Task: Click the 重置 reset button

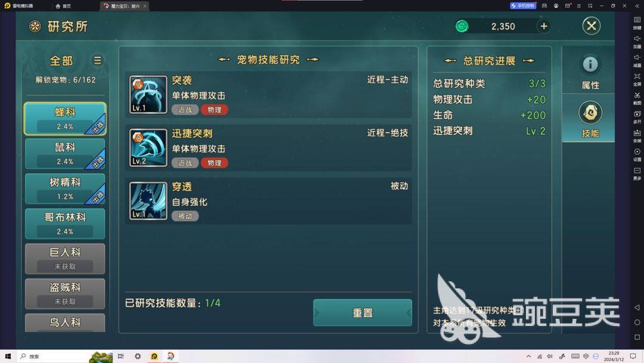Action: (363, 313)
